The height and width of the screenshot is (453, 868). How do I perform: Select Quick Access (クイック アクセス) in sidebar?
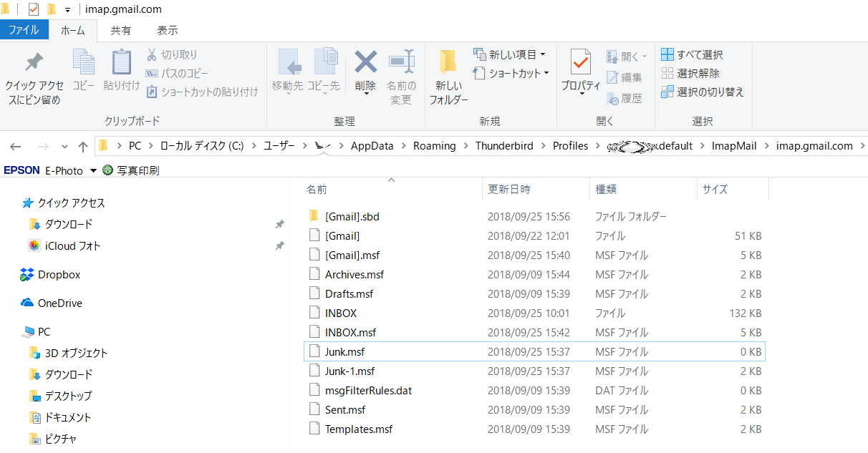(64, 203)
